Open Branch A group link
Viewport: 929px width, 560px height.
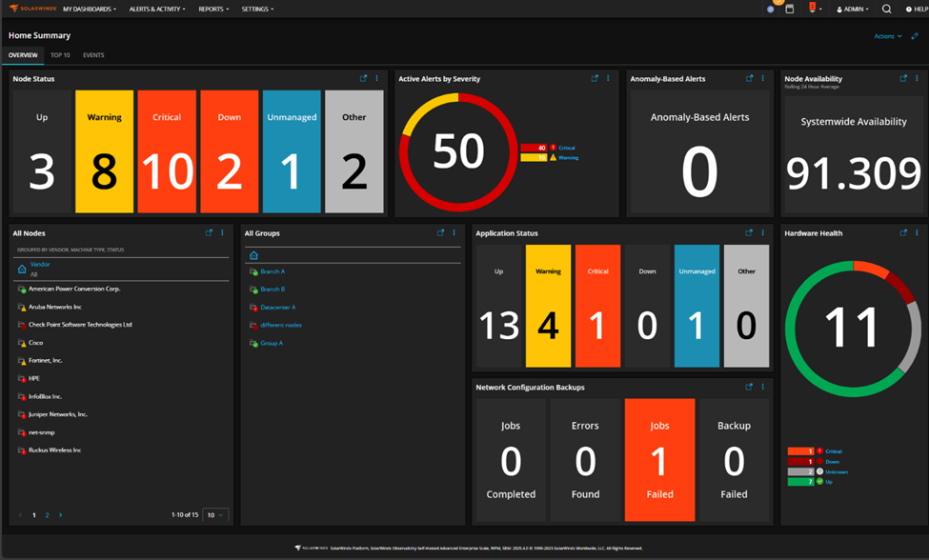pyautogui.click(x=273, y=271)
